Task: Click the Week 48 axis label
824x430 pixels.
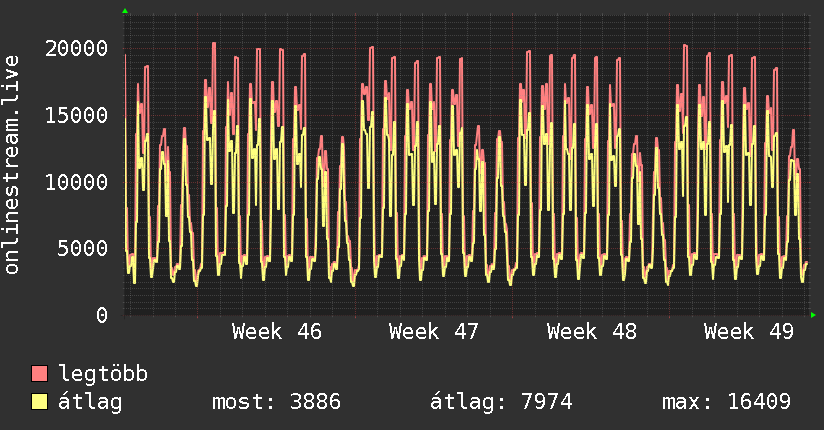Action: pos(592,332)
